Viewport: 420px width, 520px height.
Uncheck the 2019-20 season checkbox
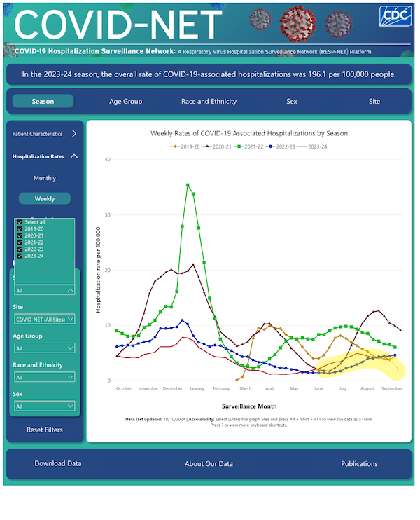tap(20, 229)
